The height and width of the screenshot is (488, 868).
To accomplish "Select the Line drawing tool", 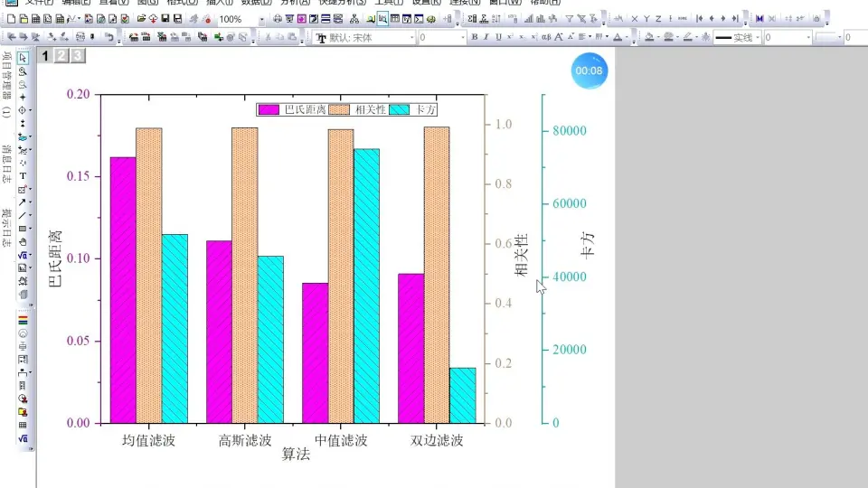I will pyautogui.click(x=22, y=215).
